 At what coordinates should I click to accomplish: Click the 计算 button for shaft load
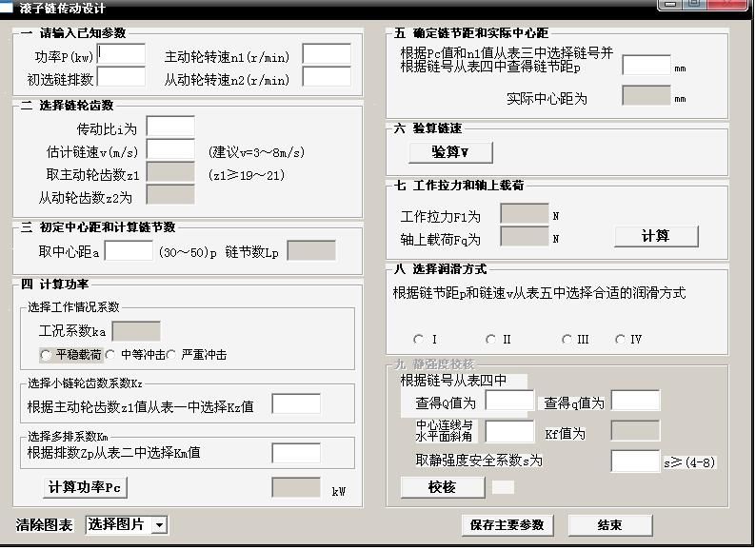(x=655, y=236)
